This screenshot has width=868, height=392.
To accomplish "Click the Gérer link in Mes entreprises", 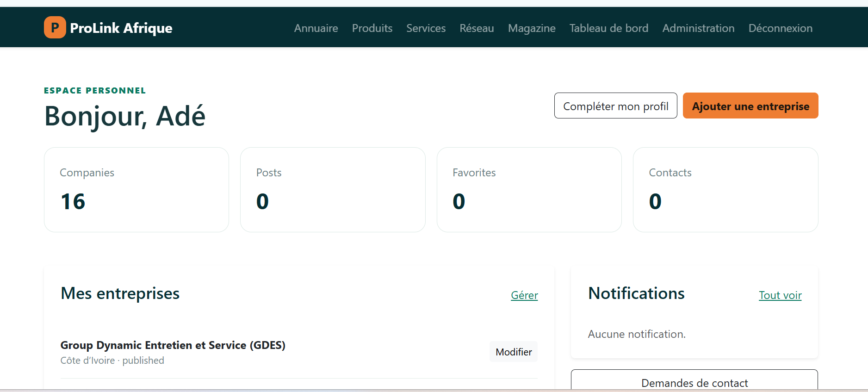I will point(524,295).
